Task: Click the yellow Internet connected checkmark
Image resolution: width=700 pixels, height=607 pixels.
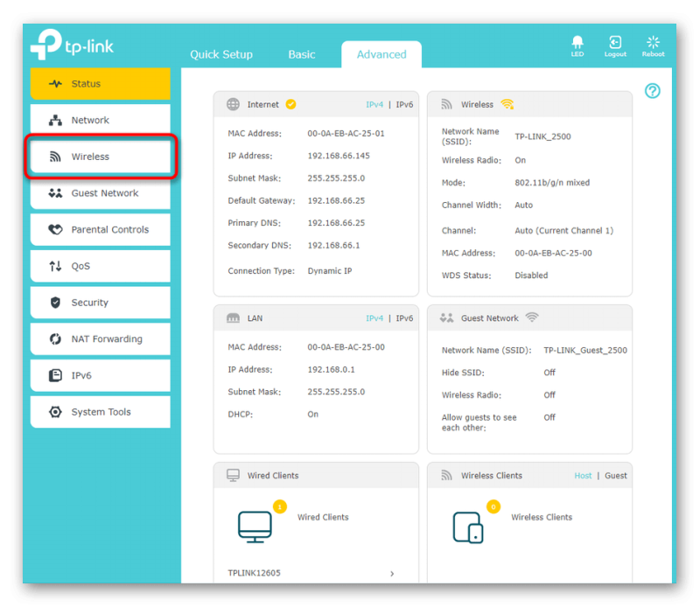Action: click(x=290, y=104)
